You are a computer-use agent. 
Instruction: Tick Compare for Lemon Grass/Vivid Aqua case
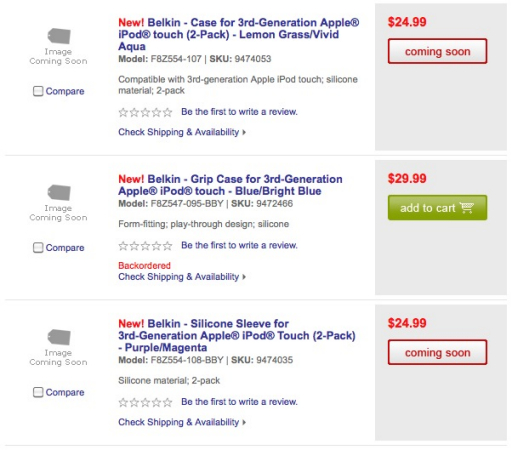tap(38, 91)
